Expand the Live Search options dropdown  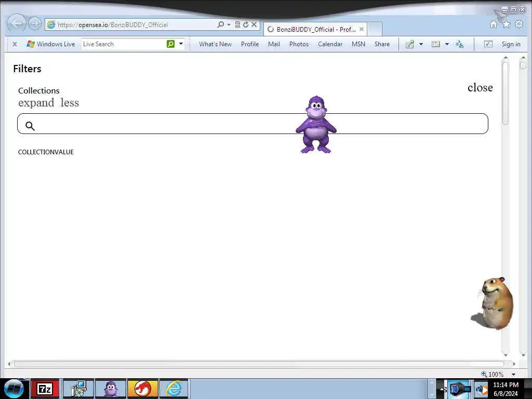click(x=181, y=44)
